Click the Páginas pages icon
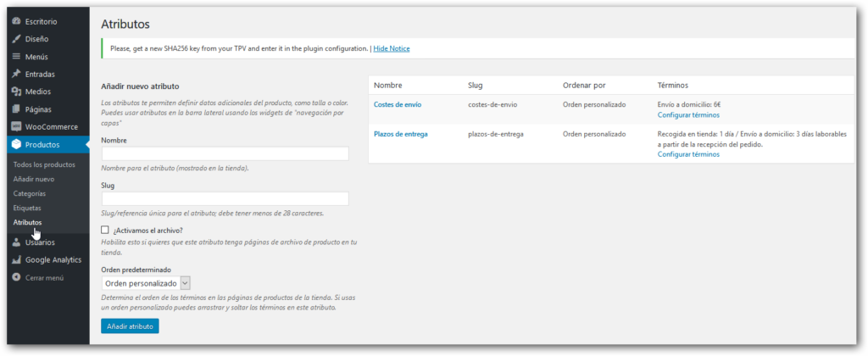 click(16, 109)
